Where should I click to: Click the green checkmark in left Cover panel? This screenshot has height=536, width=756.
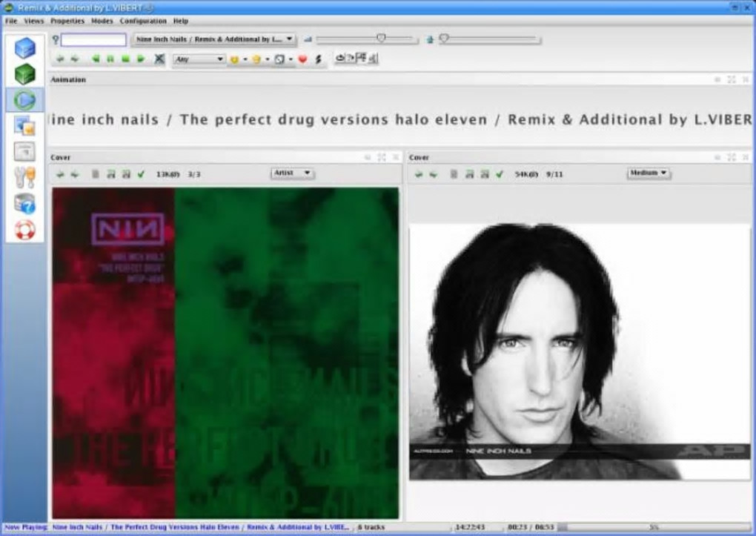[x=141, y=174]
